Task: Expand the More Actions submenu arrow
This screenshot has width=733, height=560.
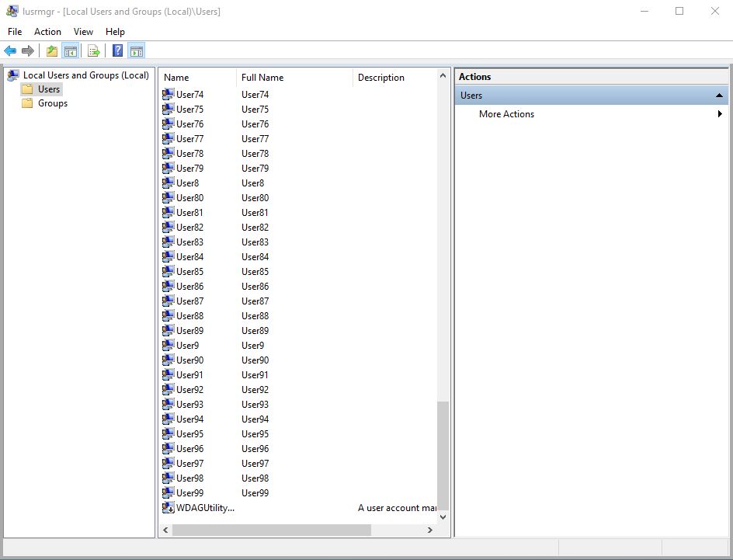Action: [x=720, y=113]
